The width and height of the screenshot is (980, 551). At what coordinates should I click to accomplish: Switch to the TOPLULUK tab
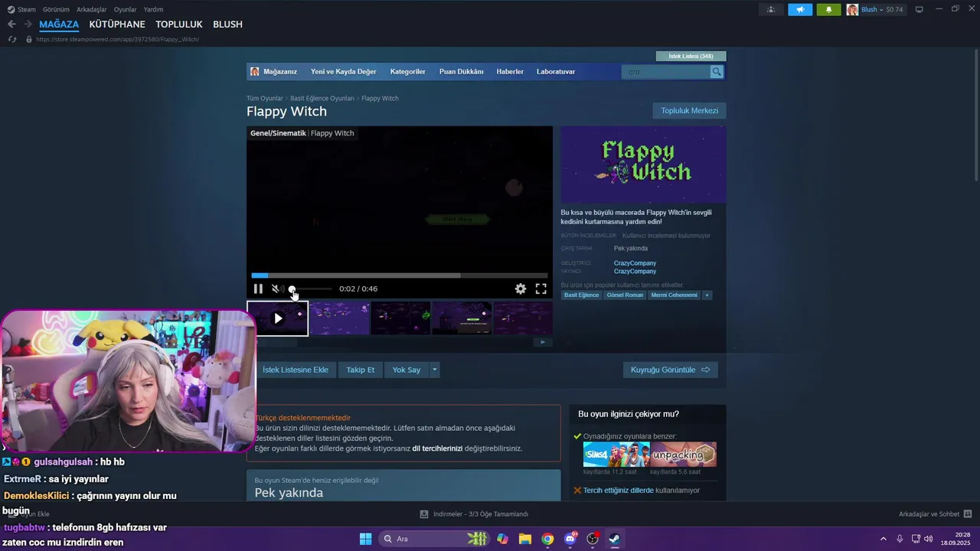click(x=179, y=24)
